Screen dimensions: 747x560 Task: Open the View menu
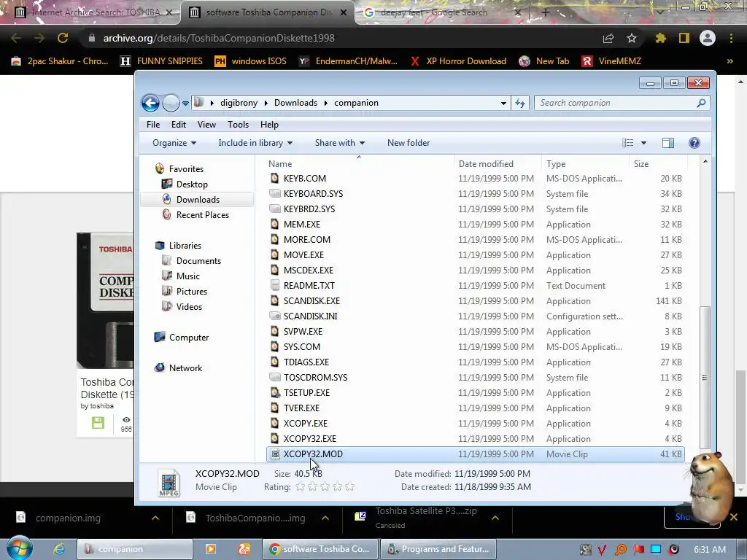(206, 124)
